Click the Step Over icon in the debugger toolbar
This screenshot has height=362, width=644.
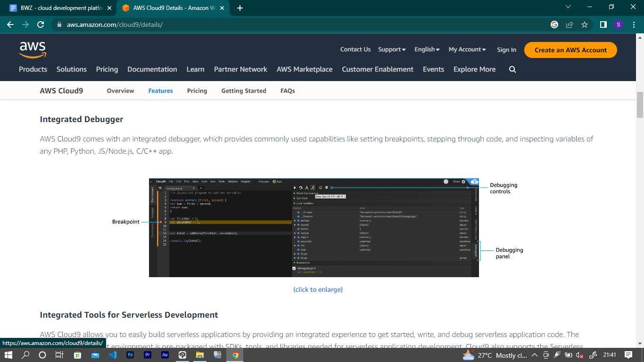[301, 187]
